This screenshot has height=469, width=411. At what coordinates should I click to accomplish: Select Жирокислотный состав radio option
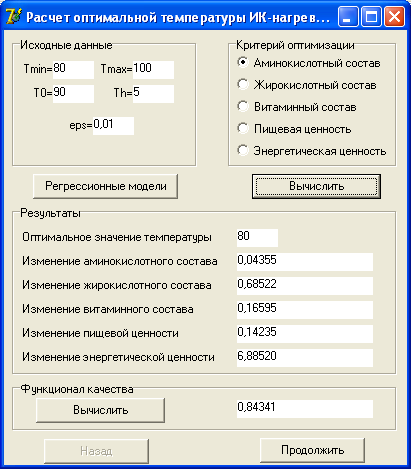[307, 85]
